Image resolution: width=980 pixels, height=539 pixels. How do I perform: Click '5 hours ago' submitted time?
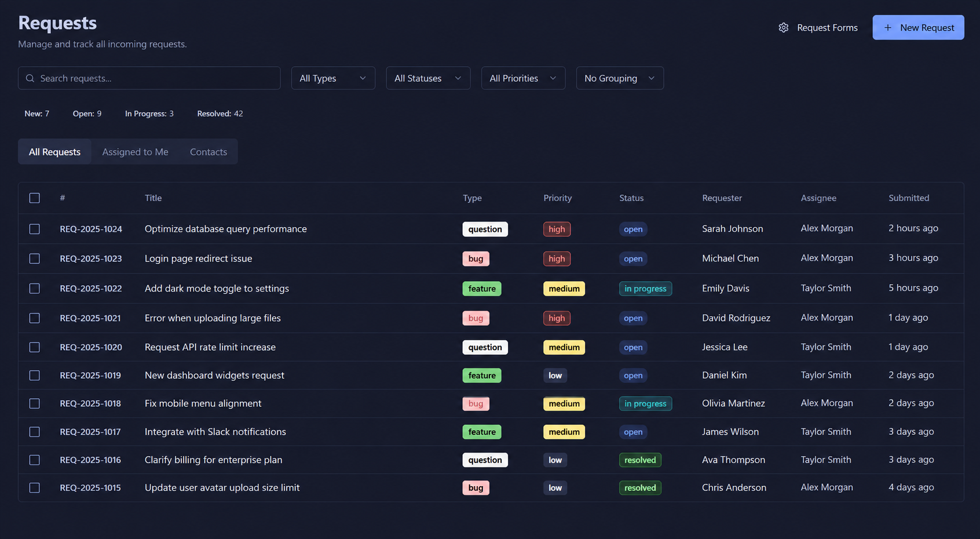click(x=913, y=288)
